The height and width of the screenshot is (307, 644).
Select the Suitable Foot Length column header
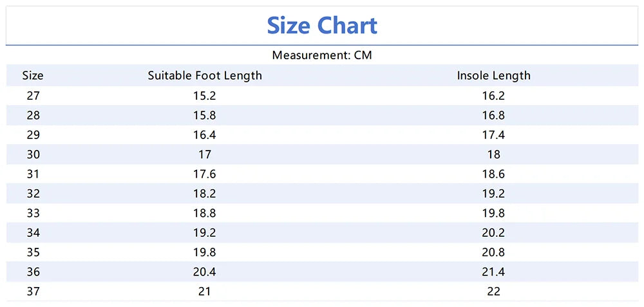tap(205, 75)
